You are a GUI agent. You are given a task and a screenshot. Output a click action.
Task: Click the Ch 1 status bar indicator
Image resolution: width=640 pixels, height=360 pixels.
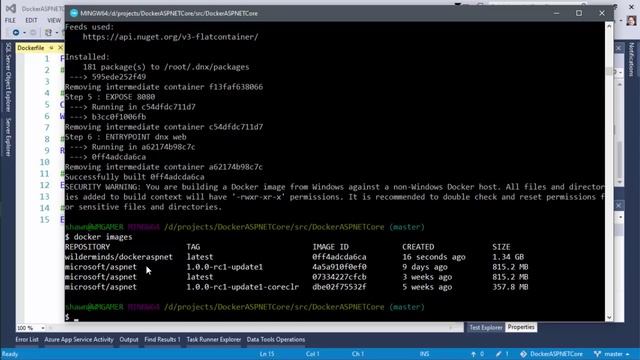point(358,354)
